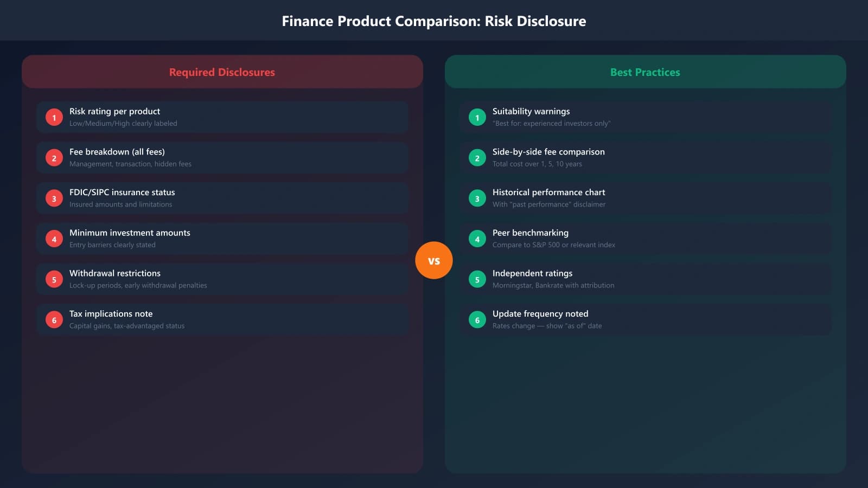The width and height of the screenshot is (868, 488).
Task: Click the red number 1 badge beside Risk rating
Action: point(54,117)
